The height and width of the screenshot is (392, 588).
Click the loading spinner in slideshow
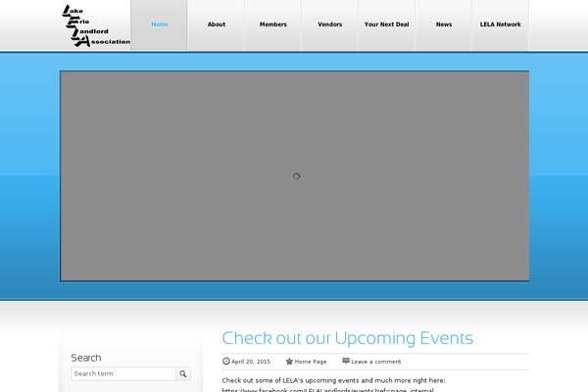[296, 176]
